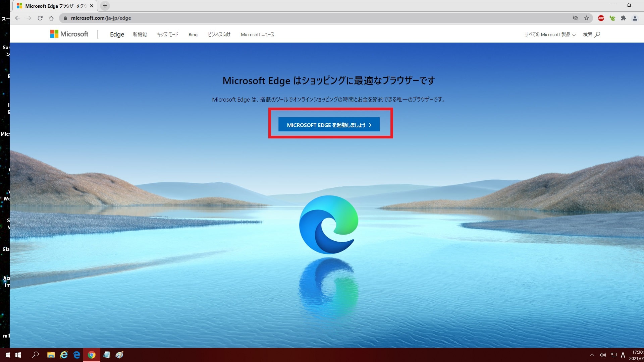Open the volume speaker tray icon

(x=603, y=355)
